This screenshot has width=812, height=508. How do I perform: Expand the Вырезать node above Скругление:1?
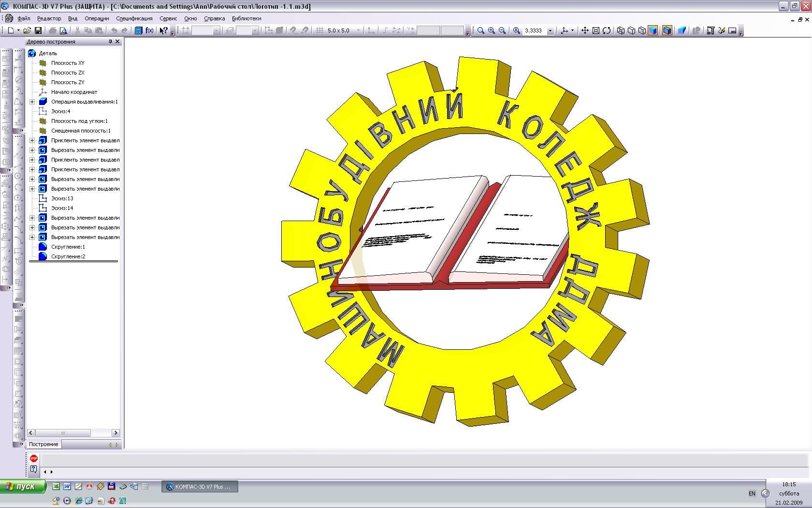pos(32,237)
